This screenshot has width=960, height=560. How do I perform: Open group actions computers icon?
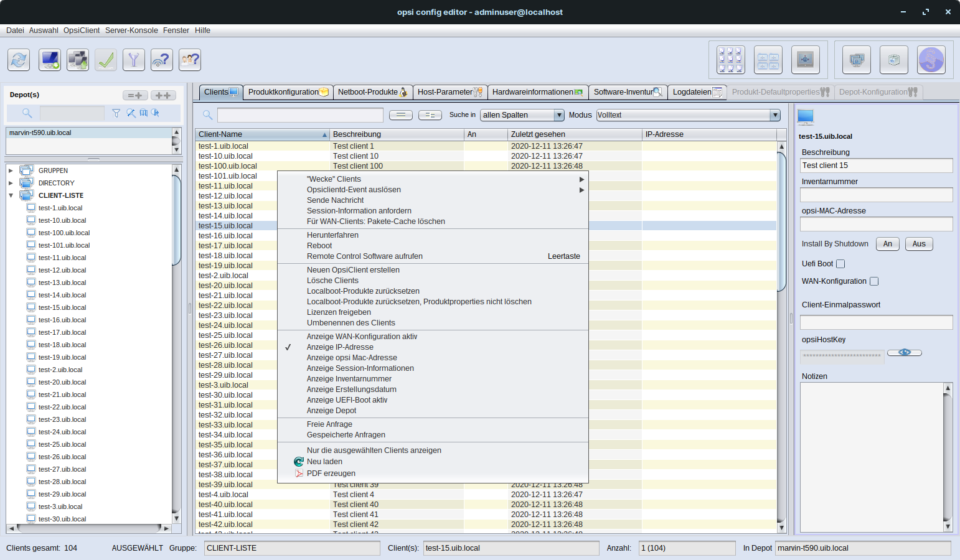(857, 60)
